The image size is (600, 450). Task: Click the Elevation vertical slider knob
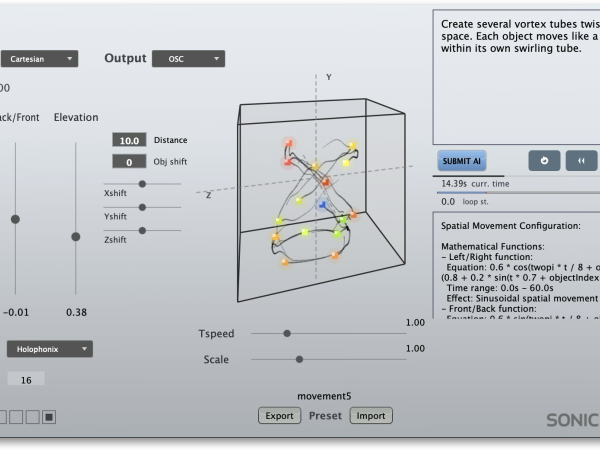click(x=76, y=236)
